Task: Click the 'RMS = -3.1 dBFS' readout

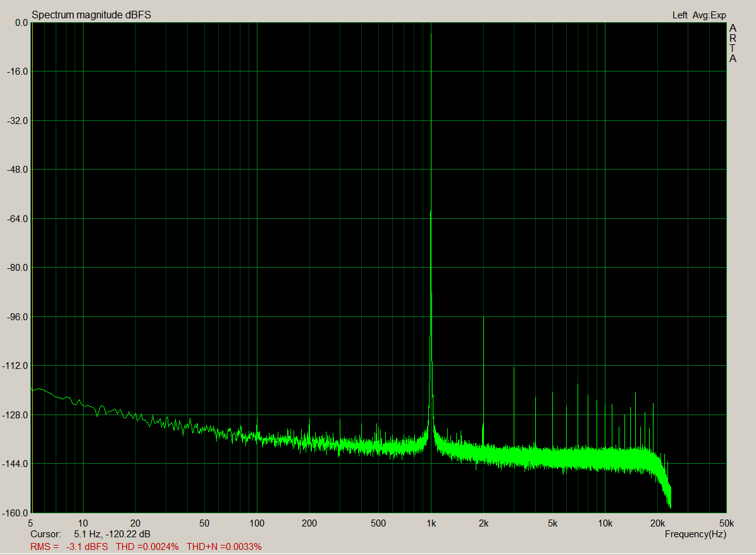Action: tap(69, 547)
